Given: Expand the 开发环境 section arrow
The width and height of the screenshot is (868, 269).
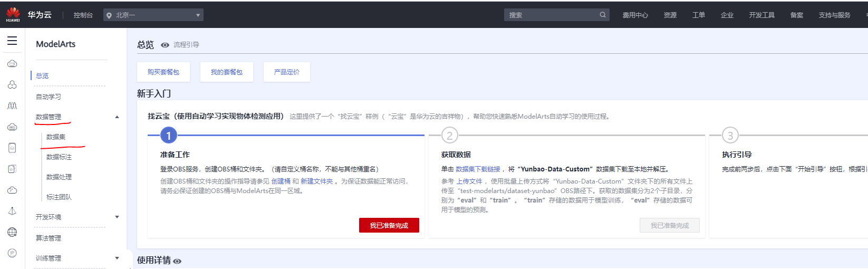Looking at the screenshot, I should coord(117,217).
